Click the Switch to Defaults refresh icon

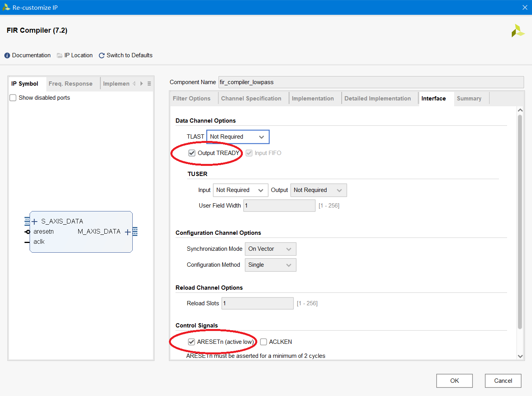pos(102,56)
